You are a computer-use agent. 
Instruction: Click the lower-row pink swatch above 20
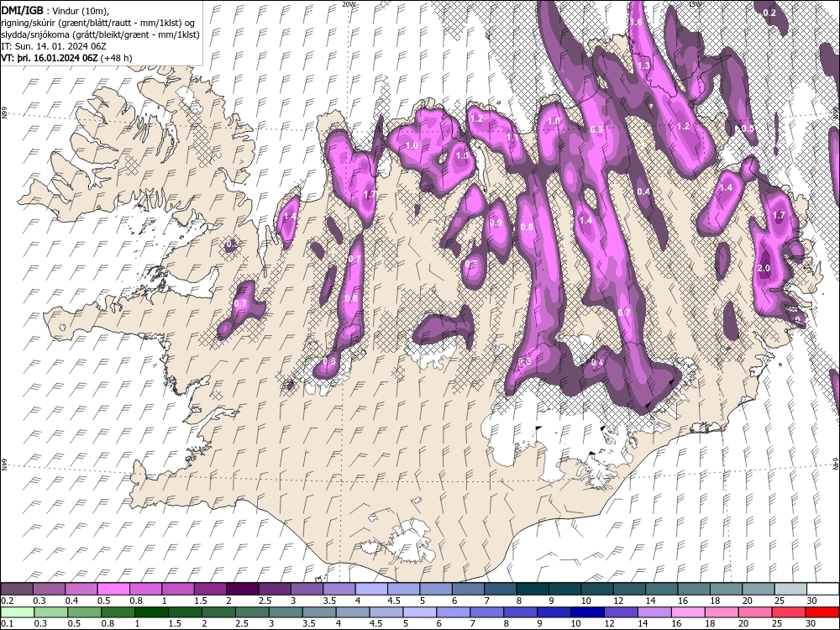(x=754, y=612)
